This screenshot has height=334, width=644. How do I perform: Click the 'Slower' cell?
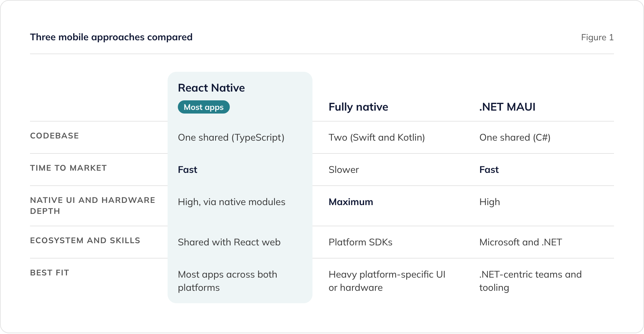click(344, 170)
